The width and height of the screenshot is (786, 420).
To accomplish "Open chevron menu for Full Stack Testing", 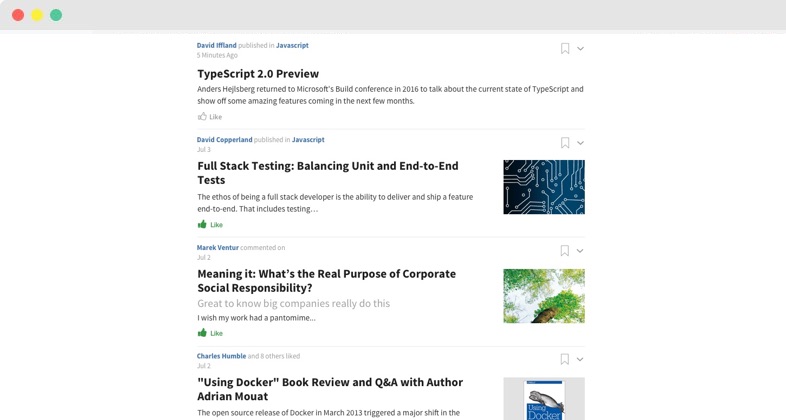I will click(581, 143).
